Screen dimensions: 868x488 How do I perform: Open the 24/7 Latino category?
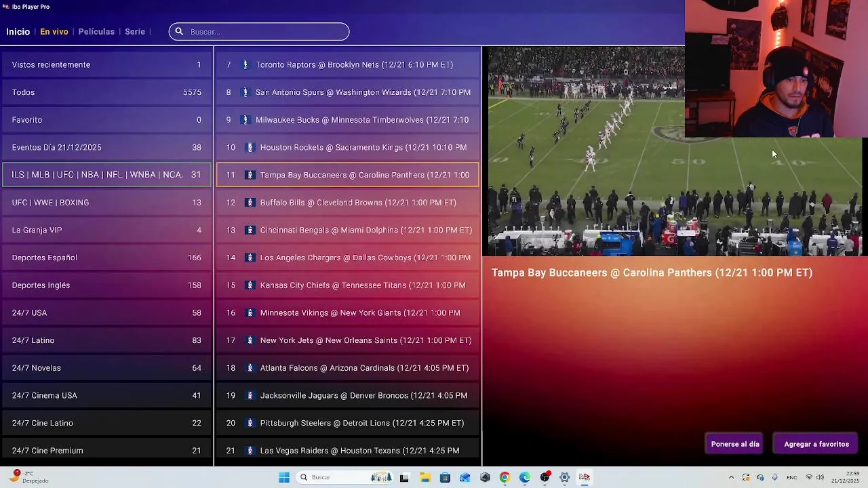[106, 340]
